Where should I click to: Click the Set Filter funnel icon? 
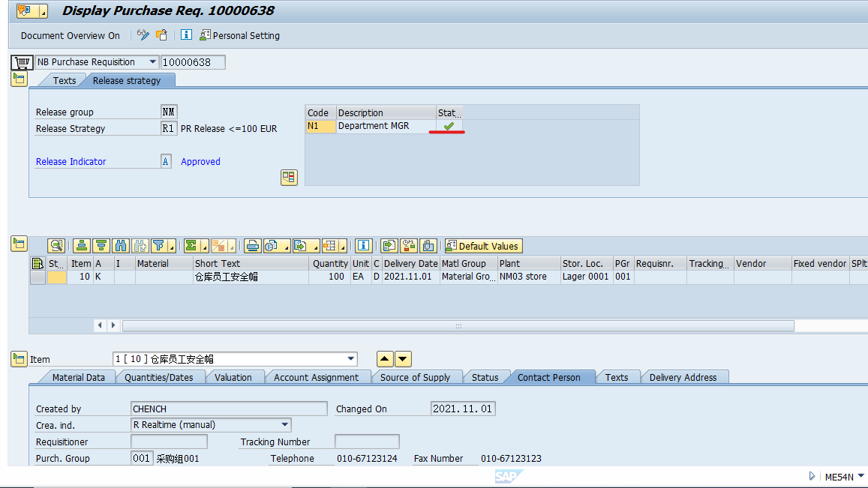[159, 246]
